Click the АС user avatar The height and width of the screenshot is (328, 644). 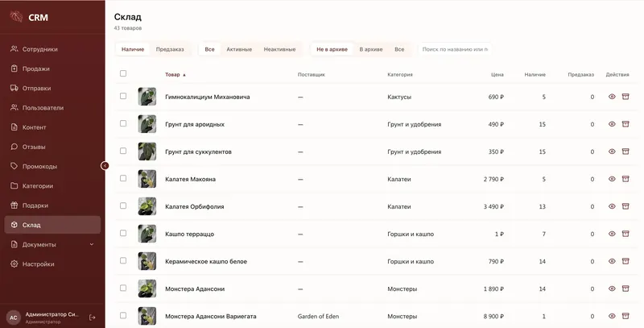point(14,318)
